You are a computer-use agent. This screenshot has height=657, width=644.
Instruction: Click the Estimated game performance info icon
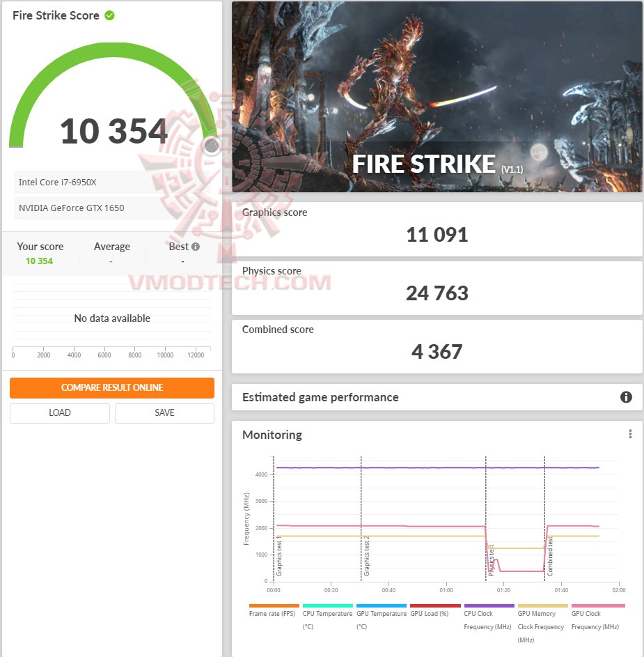[626, 397]
